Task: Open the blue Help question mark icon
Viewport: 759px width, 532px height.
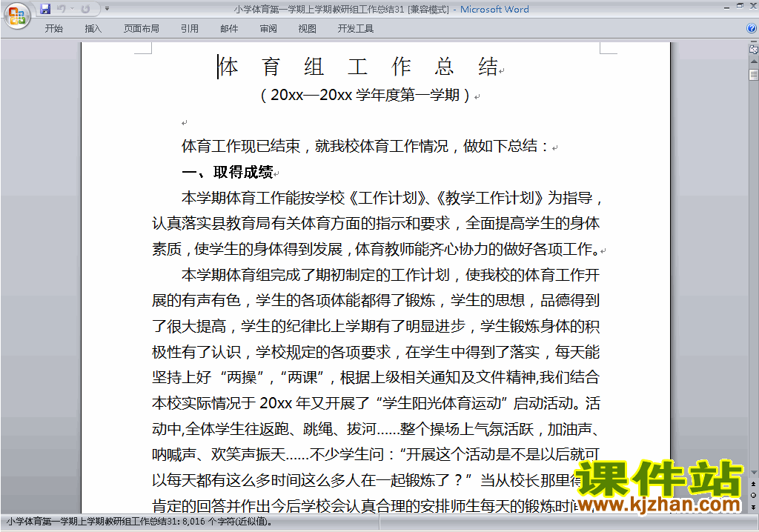Action: click(x=752, y=29)
